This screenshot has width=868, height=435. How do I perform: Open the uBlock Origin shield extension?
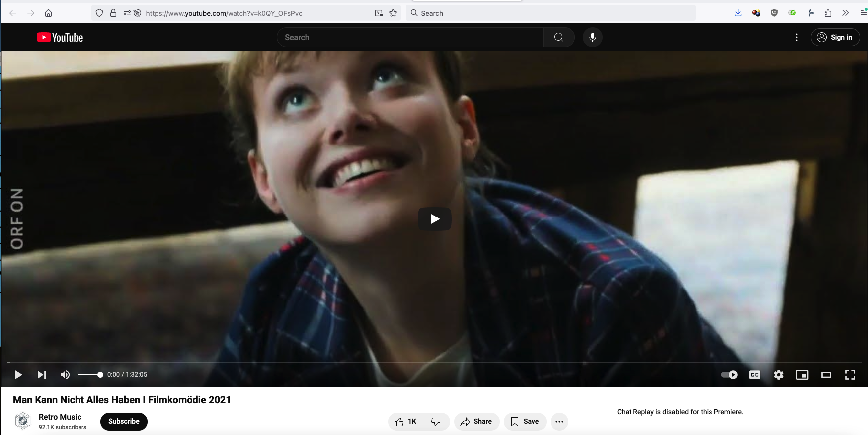pyautogui.click(x=774, y=13)
